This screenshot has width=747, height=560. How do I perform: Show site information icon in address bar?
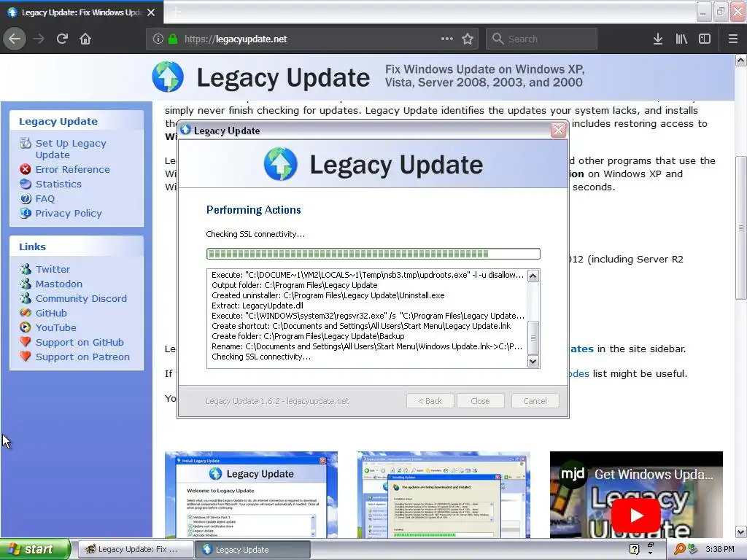(158, 39)
